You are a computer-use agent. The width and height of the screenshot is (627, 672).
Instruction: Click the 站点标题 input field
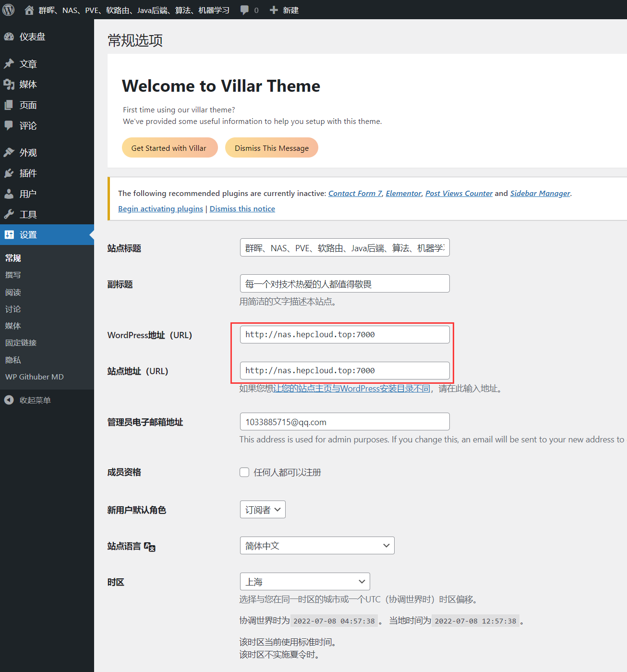pos(345,248)
